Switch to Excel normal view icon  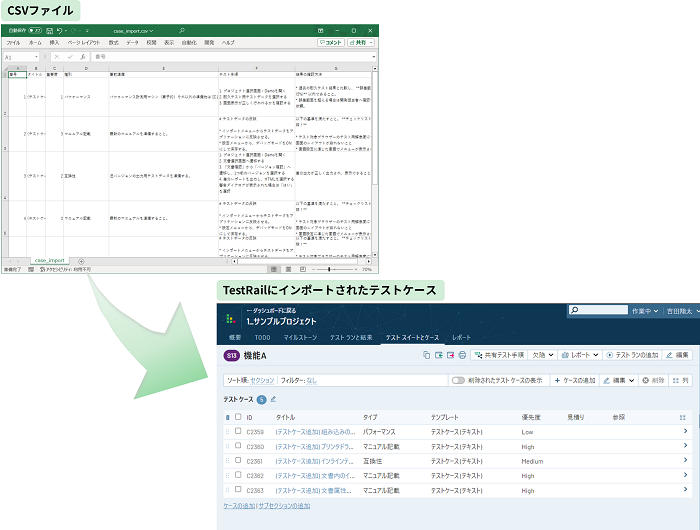(x=274, y=269)
